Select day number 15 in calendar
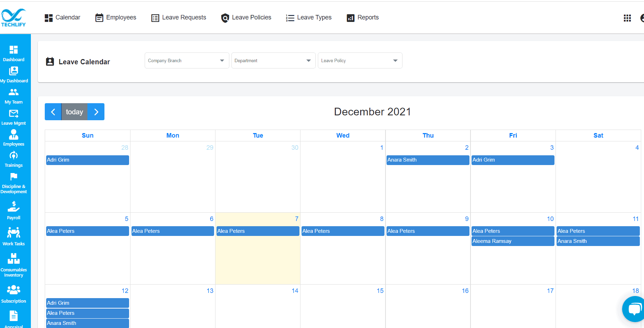Screen dimensions: 644x328 [380, 291]
